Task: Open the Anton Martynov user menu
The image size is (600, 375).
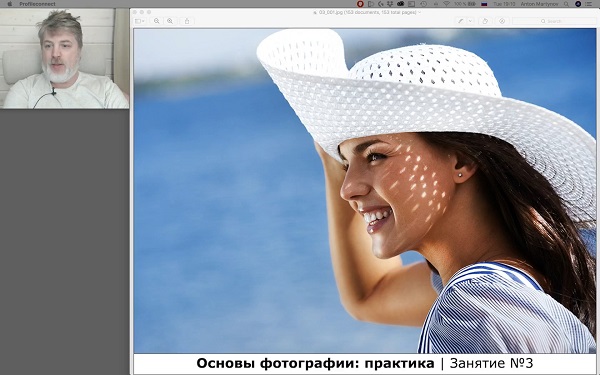Action: [540, 4]
